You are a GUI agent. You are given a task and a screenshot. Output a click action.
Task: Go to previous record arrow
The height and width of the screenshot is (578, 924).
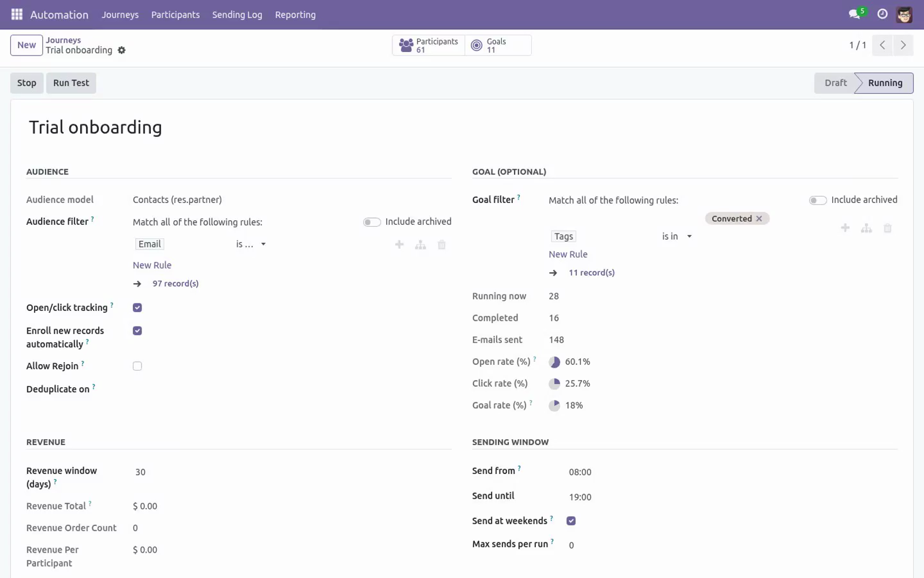[x=882, y=45]
